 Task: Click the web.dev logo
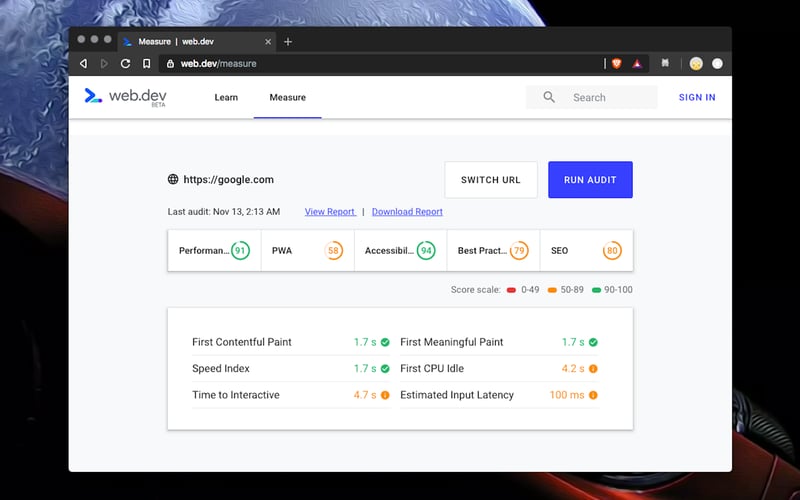point(126,97)
